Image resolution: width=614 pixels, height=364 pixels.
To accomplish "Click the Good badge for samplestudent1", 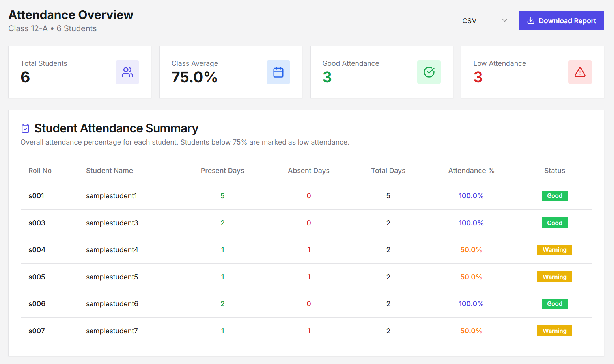I will [x=554, y=196].
